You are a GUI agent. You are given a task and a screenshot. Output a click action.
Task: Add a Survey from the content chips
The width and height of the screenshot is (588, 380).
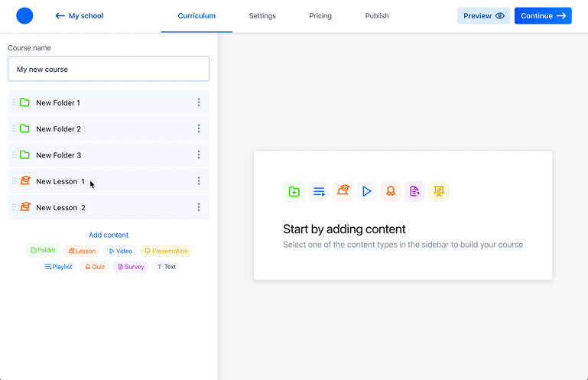click(131, 267)
